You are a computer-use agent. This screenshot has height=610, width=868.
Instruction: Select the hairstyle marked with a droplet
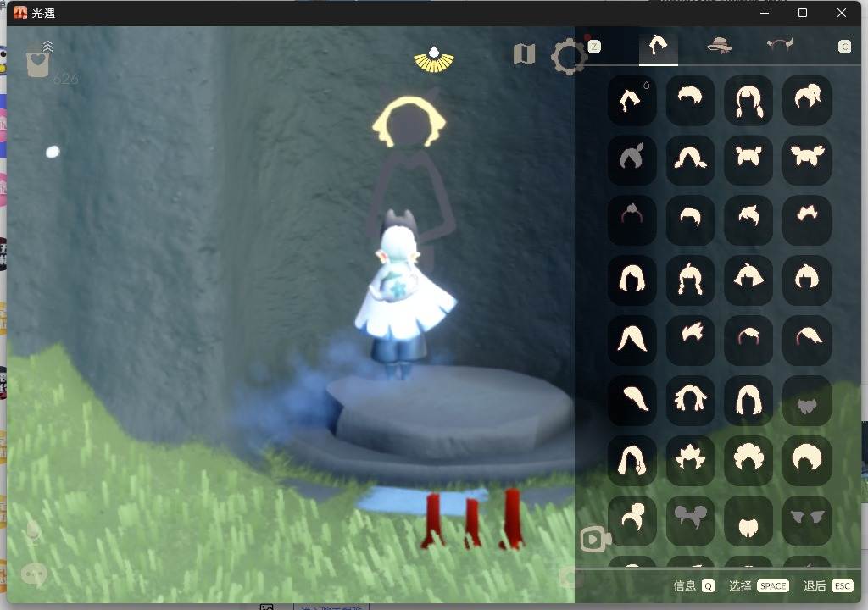click(x=632, y=100)
